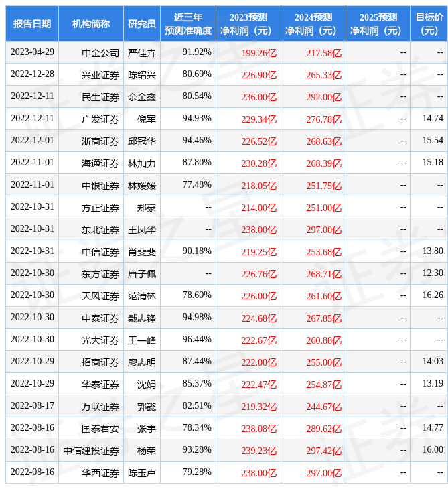The image size is (448, 489).
Task: Click target price 13.80
Action: [x=433, y=251]
